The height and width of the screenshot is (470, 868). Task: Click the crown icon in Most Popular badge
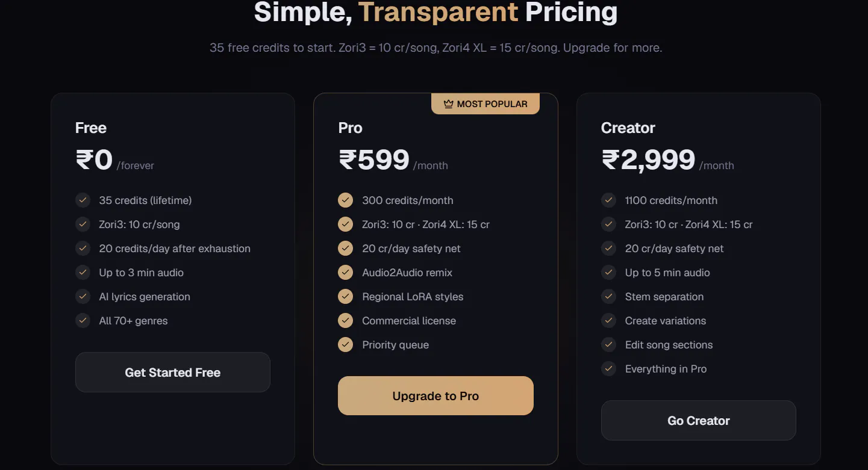click(448, 104)
